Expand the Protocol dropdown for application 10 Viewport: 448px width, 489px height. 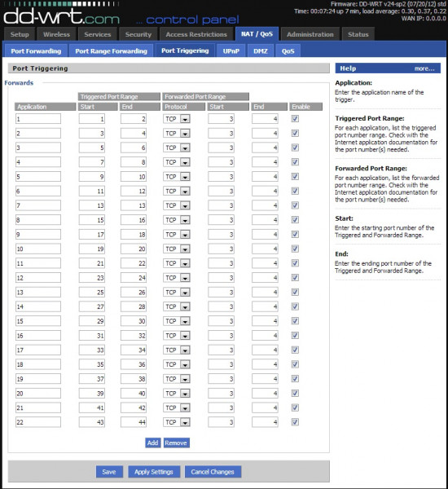point(177,249)
